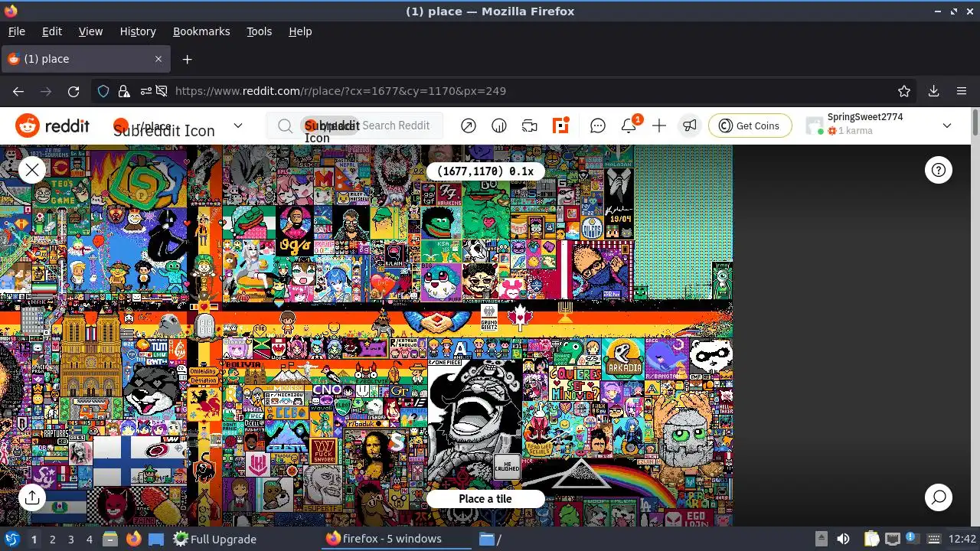The image size is (980, 551).
Task: Click the megaphone advertise icon
Action: click(x=690, y=126)
